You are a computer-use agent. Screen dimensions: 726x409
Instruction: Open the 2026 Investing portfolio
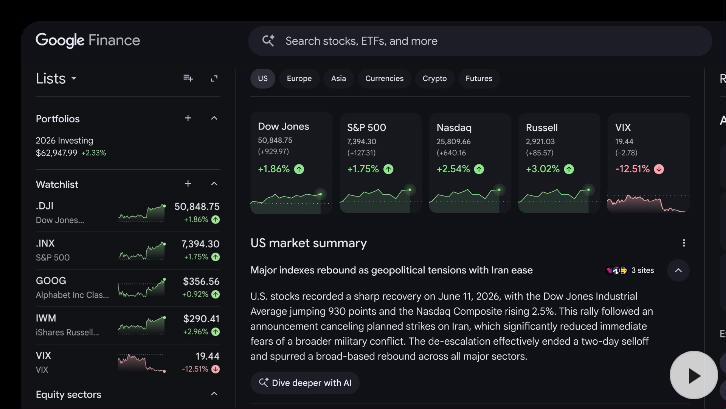point(128,146)
